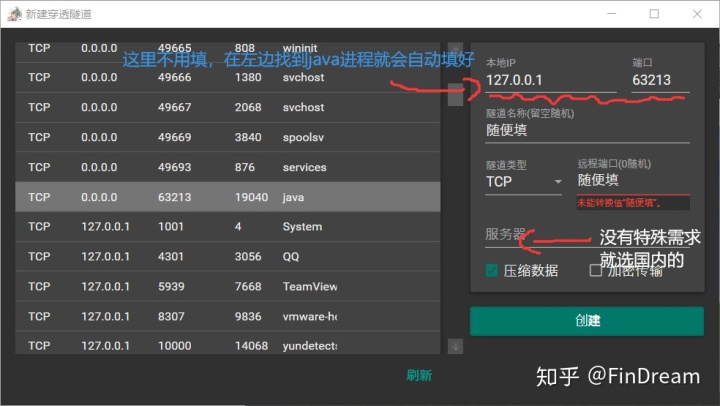Close the 新建穿透隧道 window

(x=699, y=14)
